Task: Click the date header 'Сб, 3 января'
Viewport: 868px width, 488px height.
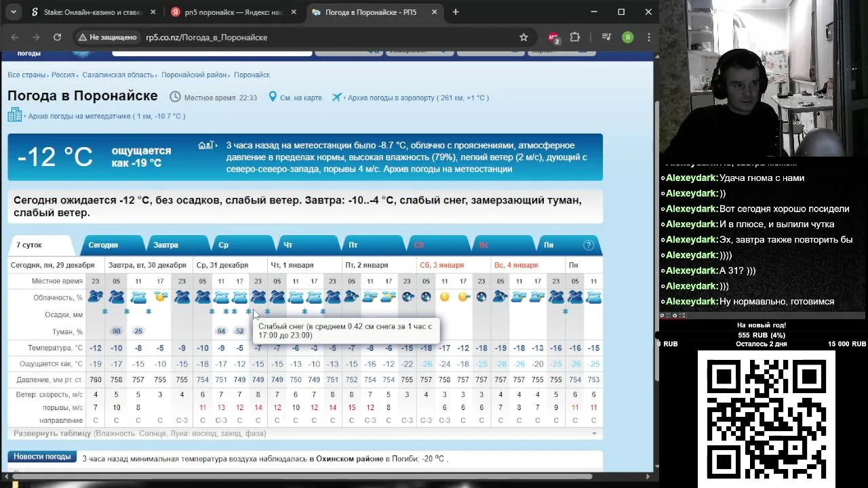Action: (441, 265)
